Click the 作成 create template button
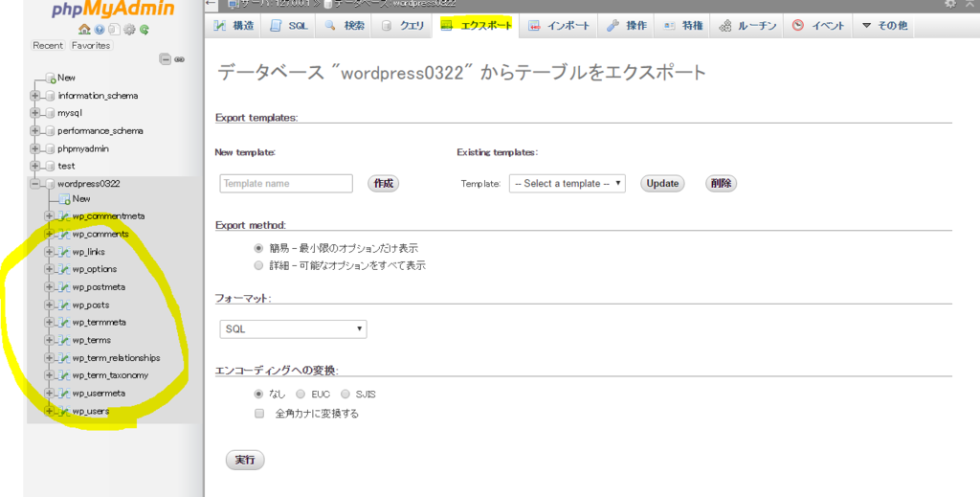 pos(383,183)
